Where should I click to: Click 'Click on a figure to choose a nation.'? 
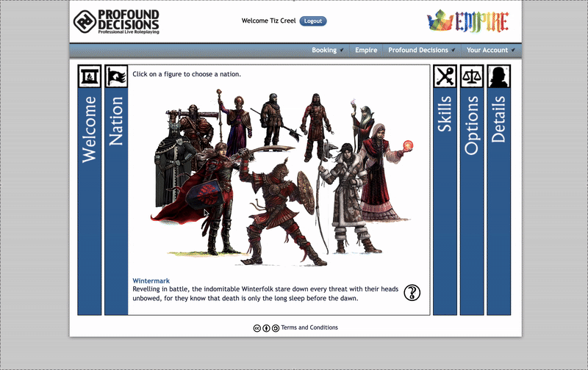187,74
